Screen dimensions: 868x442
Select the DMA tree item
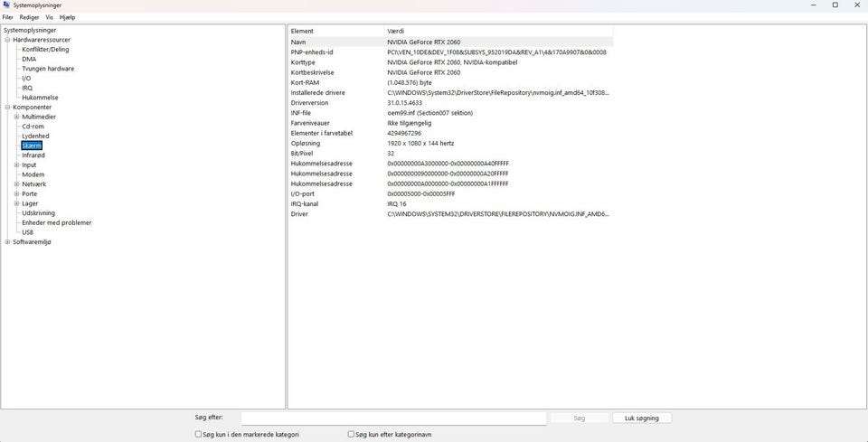(29, 59)
